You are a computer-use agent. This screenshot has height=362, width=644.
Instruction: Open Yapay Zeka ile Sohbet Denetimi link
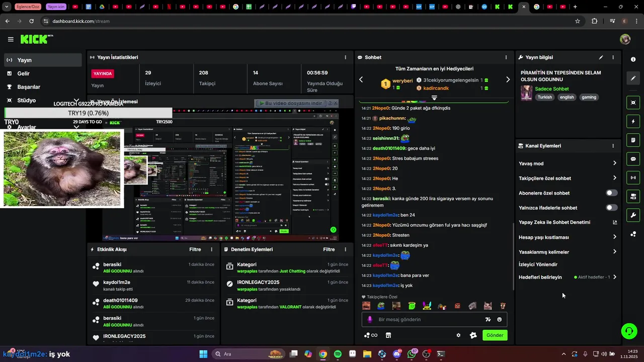point(568,222)
